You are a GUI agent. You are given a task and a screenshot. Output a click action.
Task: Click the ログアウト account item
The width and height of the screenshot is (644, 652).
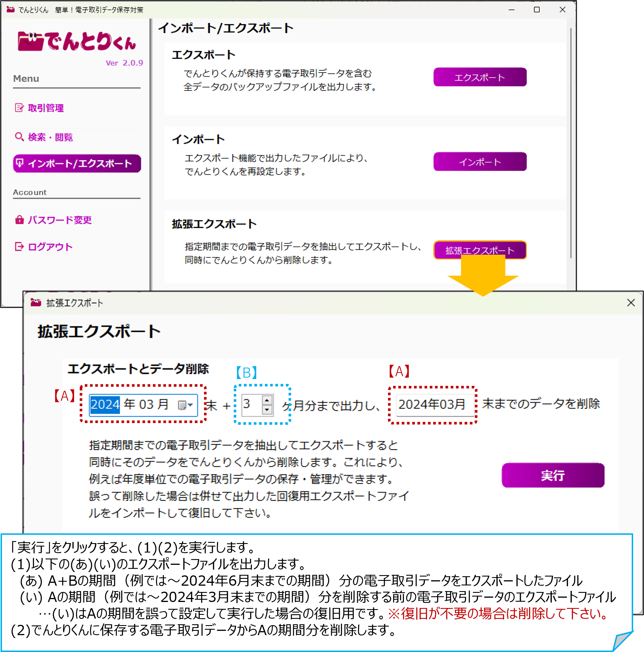tap(50, 247)
